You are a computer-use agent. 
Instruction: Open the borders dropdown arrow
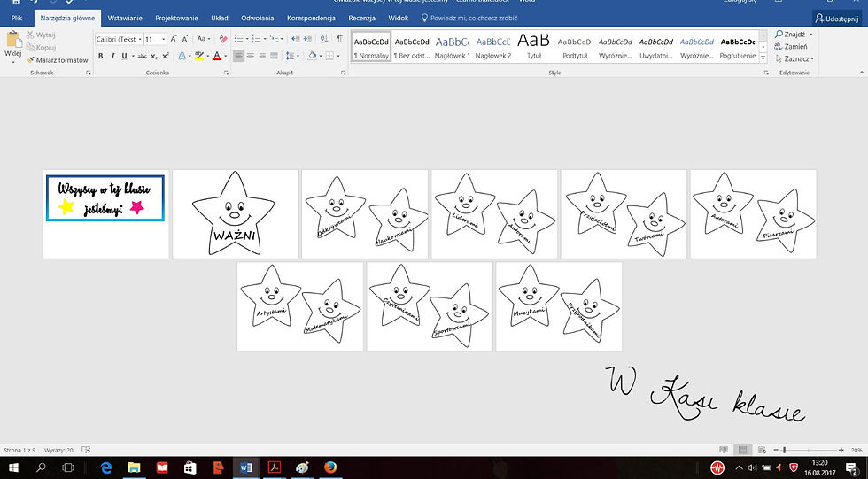coord(338,56)
